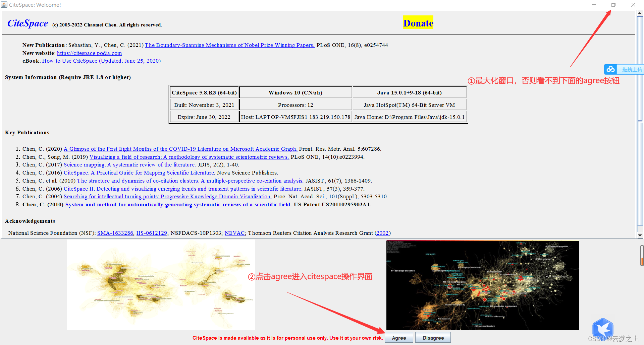644x345 pixels.
Task: Minimize the CiteSpace Welcome window
Action: [x=594, y=5]
